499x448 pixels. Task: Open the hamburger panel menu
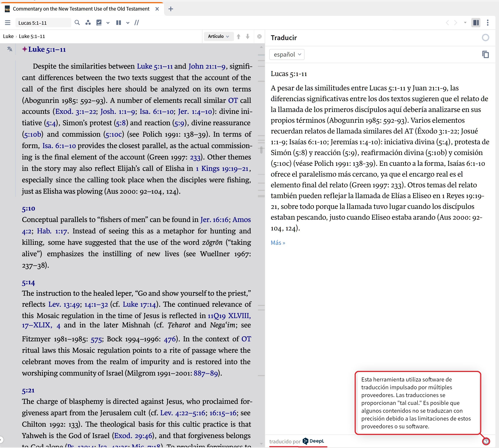pos(8,23)
